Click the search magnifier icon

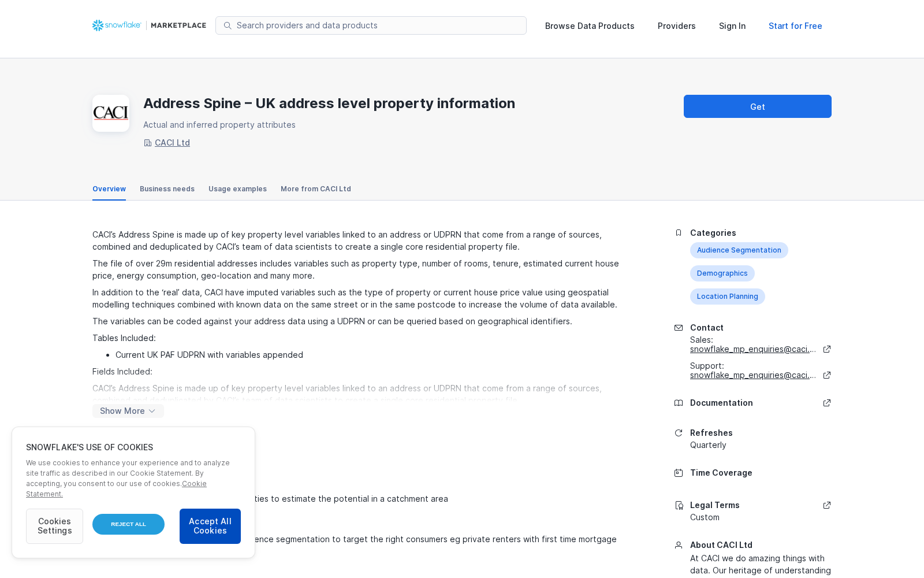[x=228, y=25]
